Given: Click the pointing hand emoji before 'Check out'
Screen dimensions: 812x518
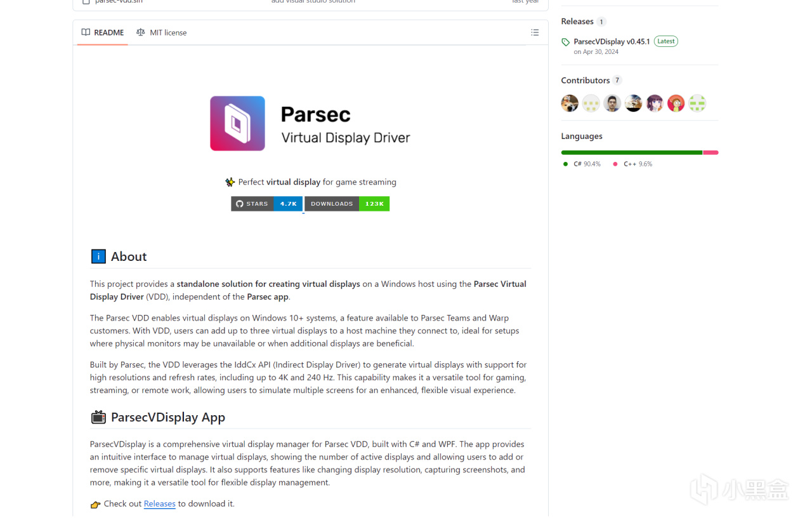Looking at the screenshot, I should pos(95,505).
